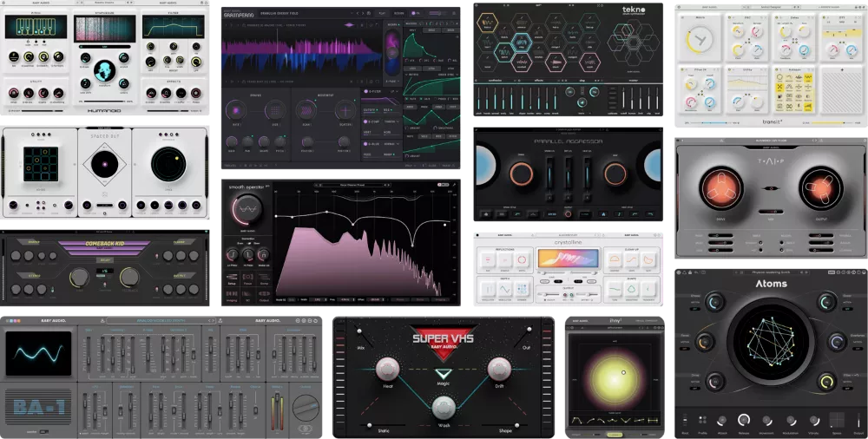Viewport: 868px width, 439px height.
Task: Click the Static slider handle in Super VHS
Action: pyautogui.click(x=369, y=425)
